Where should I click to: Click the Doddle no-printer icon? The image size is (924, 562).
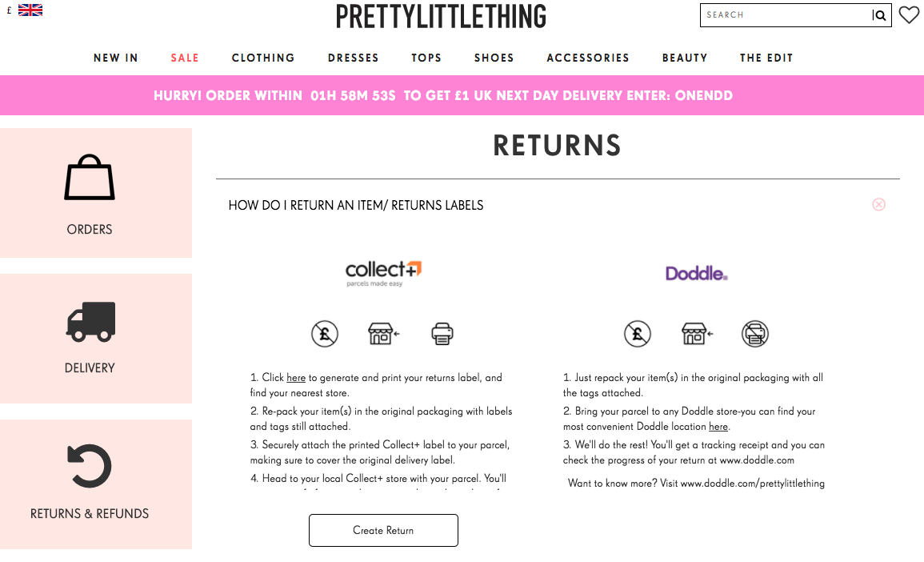point(755,334)
